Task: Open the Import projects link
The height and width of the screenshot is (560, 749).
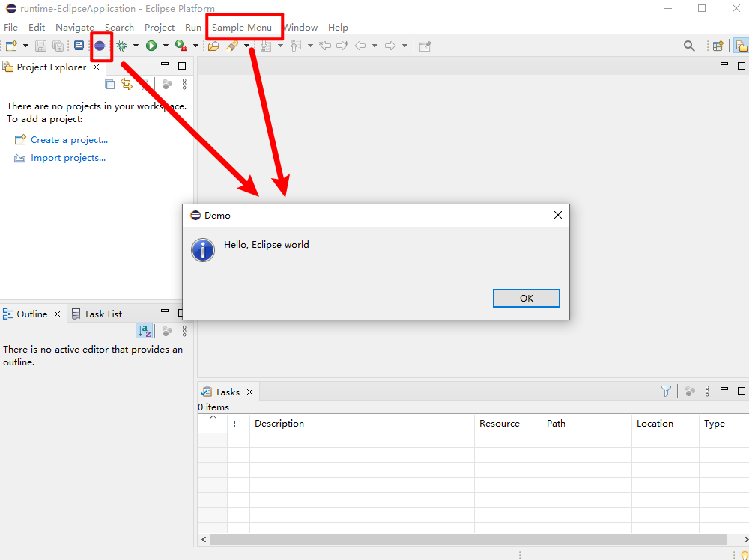Action: coord(68,158)
